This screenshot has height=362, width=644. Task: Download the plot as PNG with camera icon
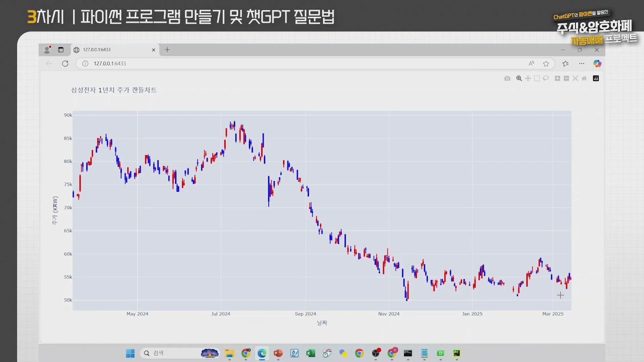(x=507, y=78)
